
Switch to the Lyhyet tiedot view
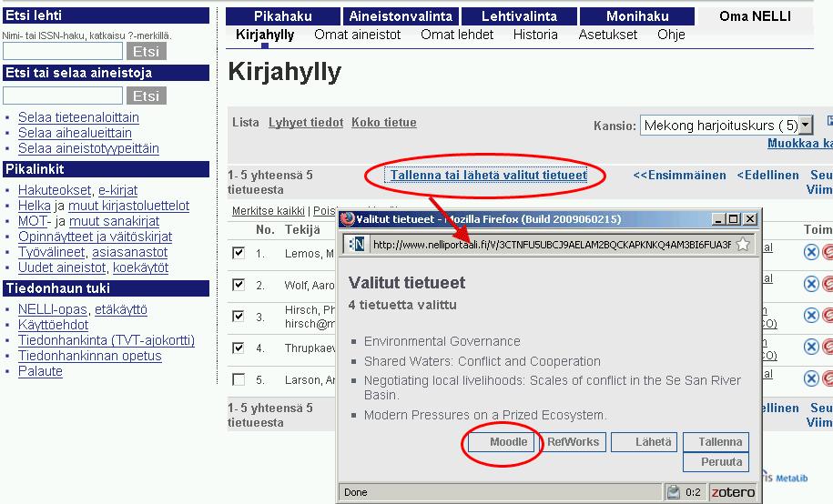click(306, 122)
